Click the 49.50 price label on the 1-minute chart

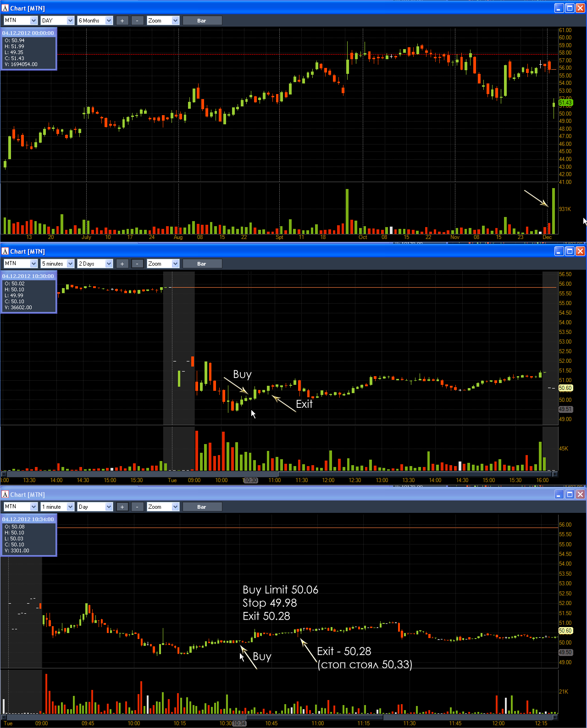(565, 652)
